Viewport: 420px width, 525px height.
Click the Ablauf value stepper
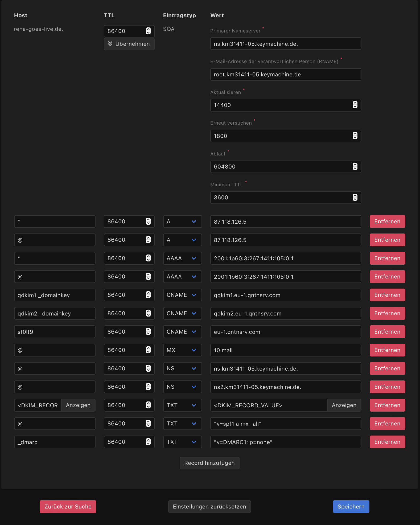355,167
